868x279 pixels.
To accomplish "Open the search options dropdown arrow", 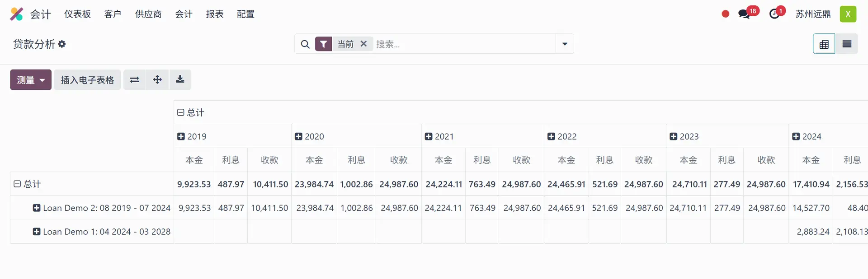I will tap(565, 44).
